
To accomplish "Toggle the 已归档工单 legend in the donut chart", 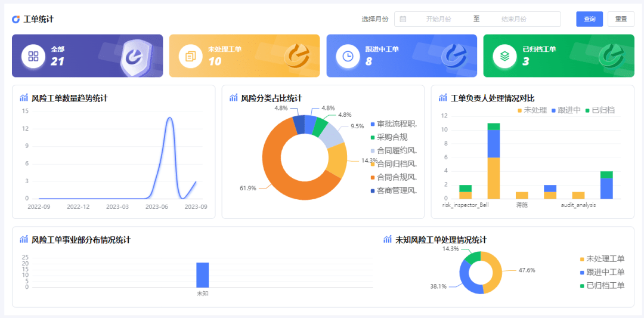I will tap(602, 286).
